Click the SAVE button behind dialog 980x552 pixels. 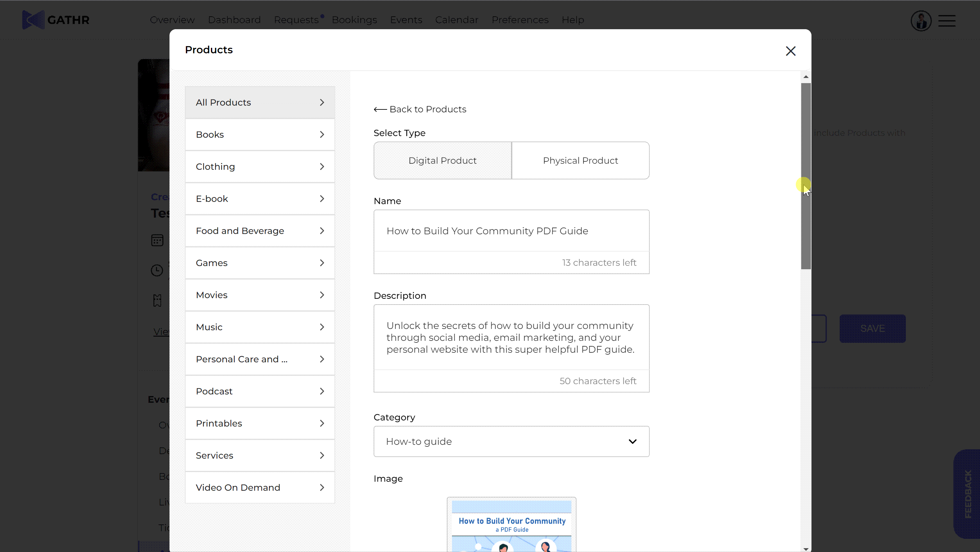pyautogui.click(x=872, y=328)
